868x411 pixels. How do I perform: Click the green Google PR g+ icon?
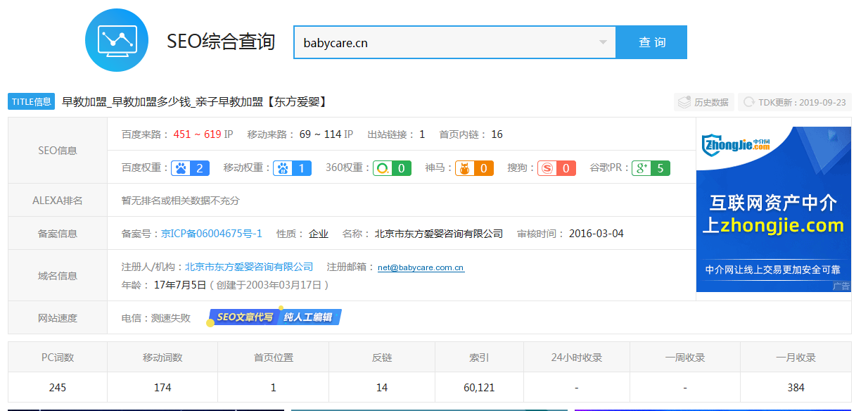point(641,168)
